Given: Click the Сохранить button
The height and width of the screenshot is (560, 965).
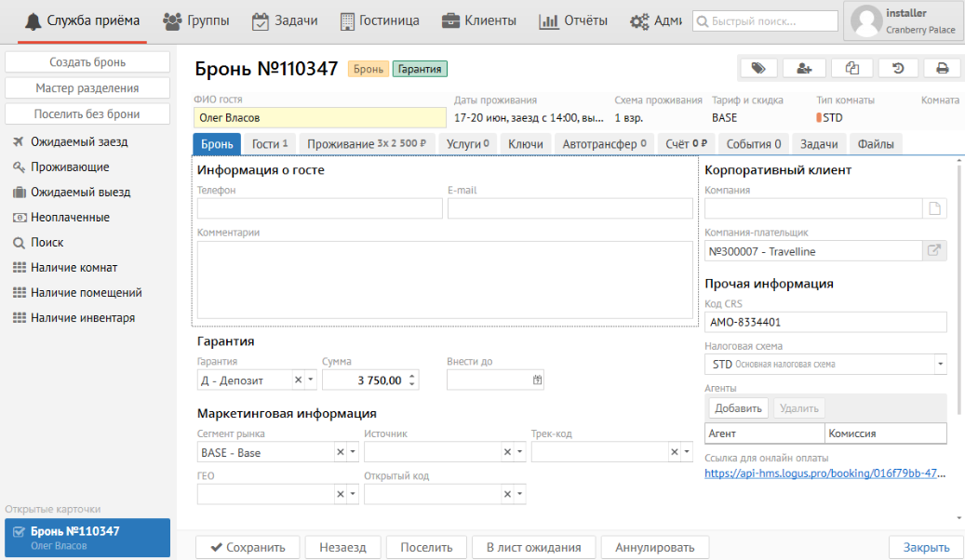Looking at the screenshot, I should [x=247, y=547].
